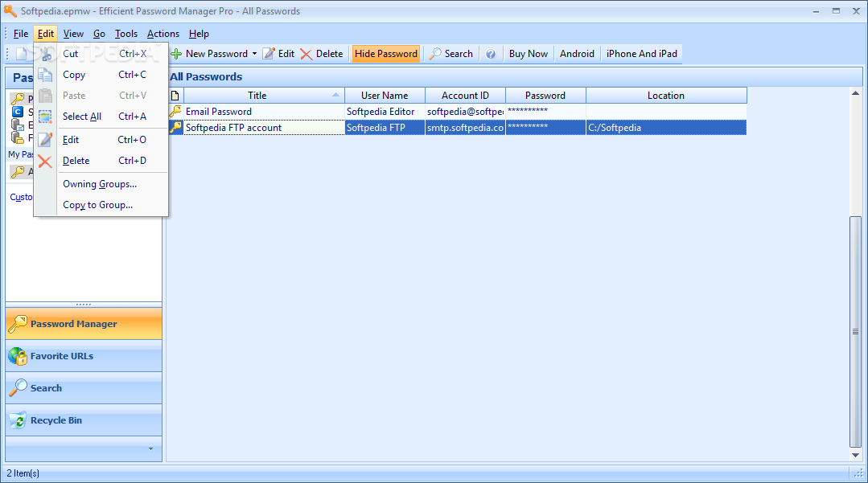Screen dimensions: 868x483
Task: Click the app key icon in title bar
Action: pyautogui.click(x=10, y=11)
